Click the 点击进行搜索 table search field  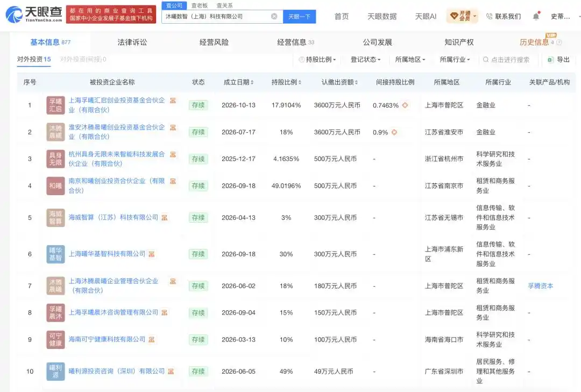[x=510, y=60]
